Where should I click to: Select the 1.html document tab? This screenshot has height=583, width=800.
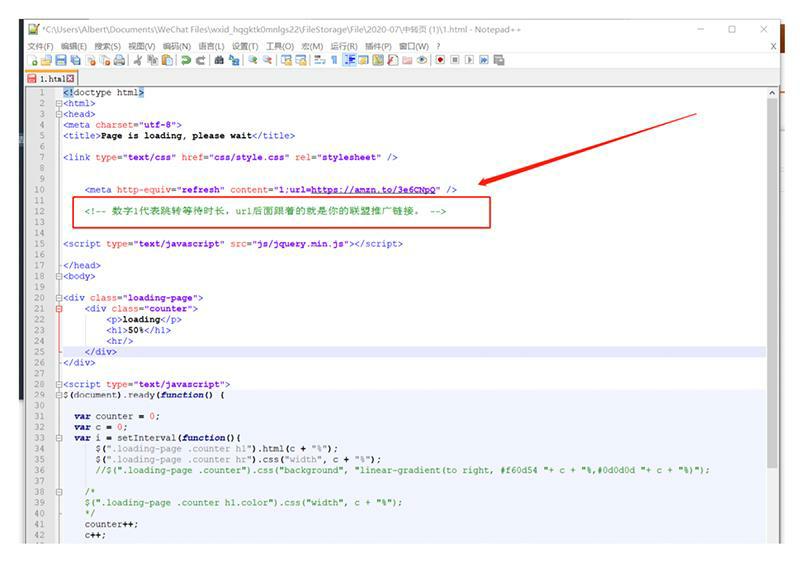coord(51,78)
